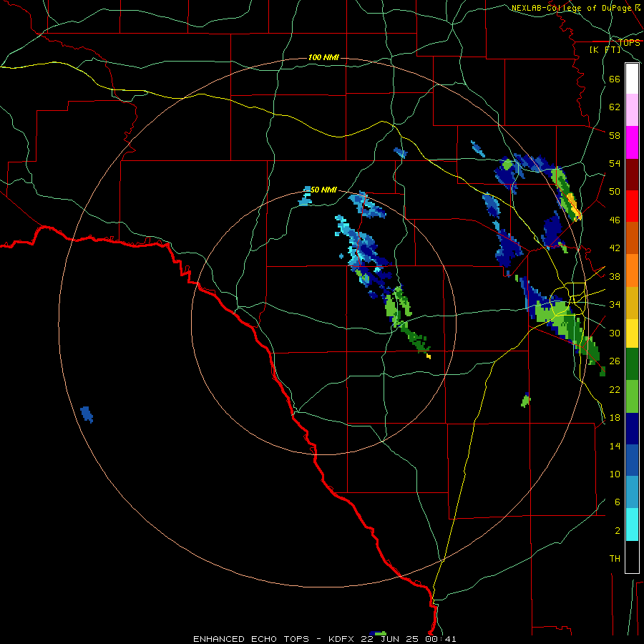Click the '66' legend value
This screenshot has height=644, width=644.
point(615,79)
